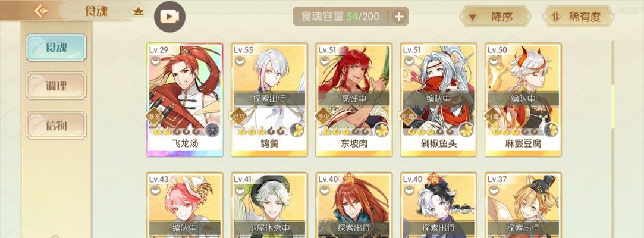Open the 稀有度 sort criteria dropdown
Viewport: 644px width, 238px height.
click(578, 17)
